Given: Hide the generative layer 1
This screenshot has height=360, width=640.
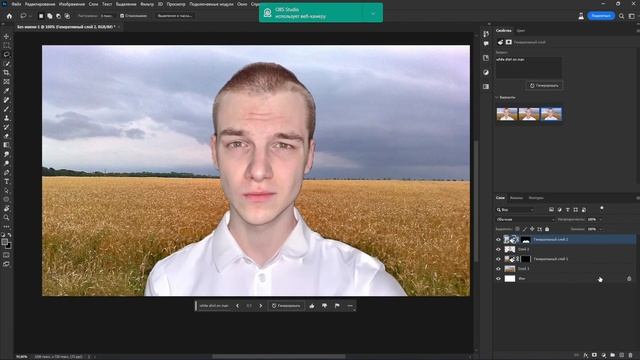Looking at the screenshot, I should coord(498,259).
